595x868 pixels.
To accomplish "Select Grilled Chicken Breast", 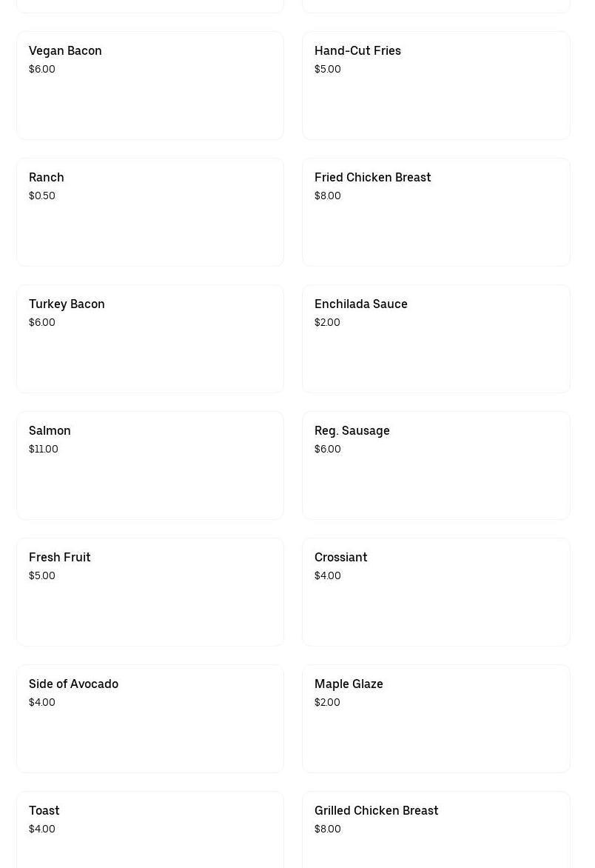I will point(436,829).
